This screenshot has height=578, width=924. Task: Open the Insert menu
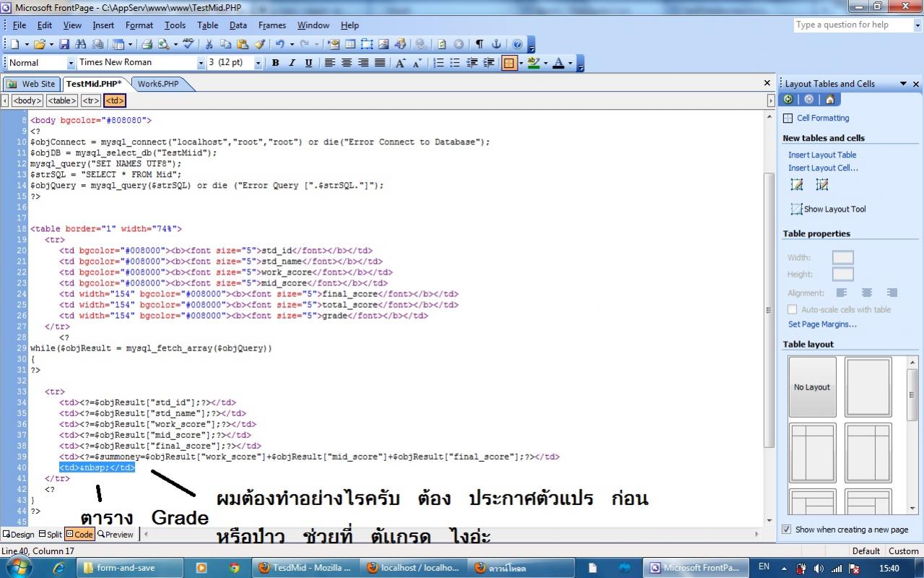[103, 25]
